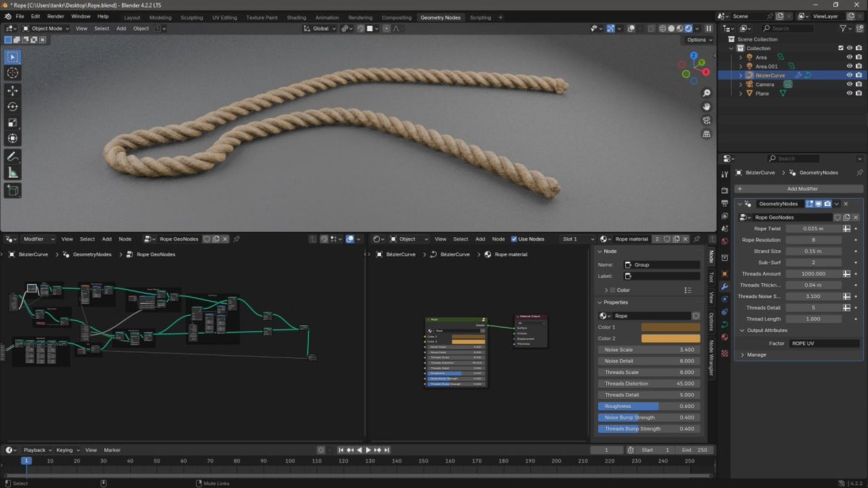The image size is (868, 488).
Task: Click the Add Modifier button
Action: [799, 188]
